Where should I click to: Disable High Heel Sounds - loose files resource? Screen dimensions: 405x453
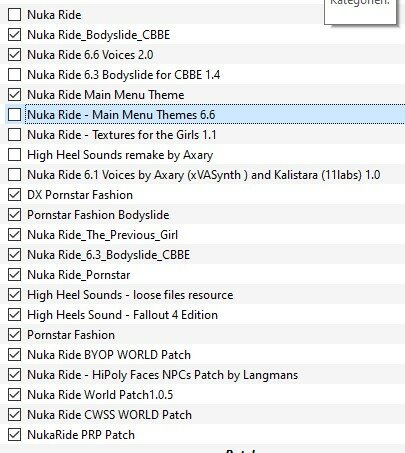14,295
